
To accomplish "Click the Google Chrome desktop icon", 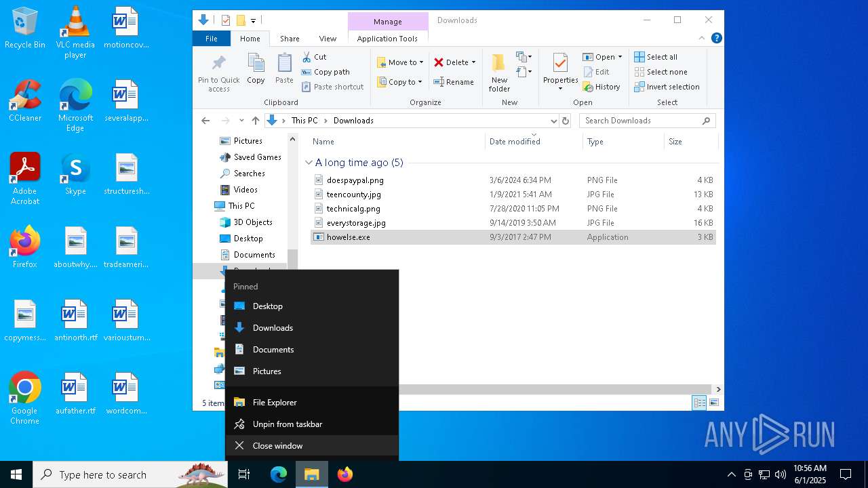I will (x=25, y=398).
